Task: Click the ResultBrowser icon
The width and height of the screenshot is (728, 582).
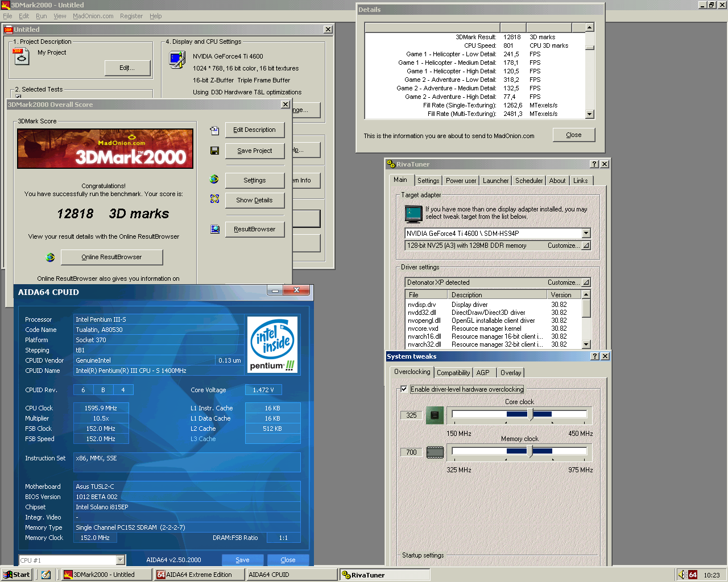Action: coord(215,229)
